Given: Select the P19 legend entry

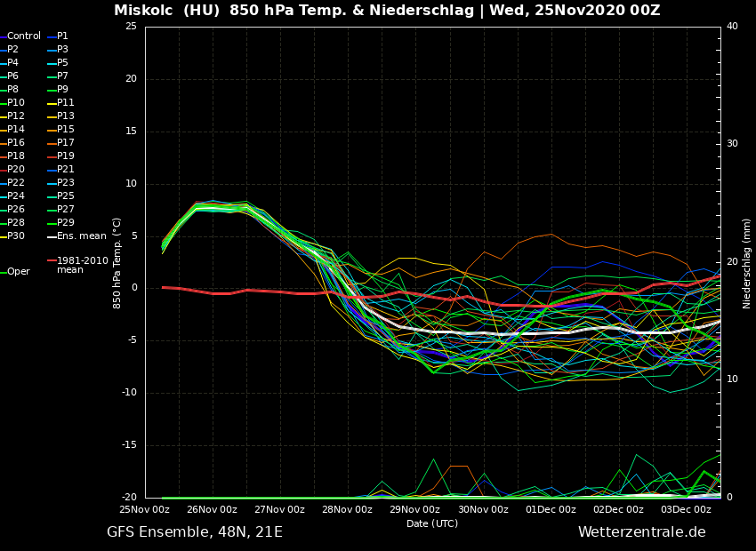Looking at the screenshot, I should 66,156.
